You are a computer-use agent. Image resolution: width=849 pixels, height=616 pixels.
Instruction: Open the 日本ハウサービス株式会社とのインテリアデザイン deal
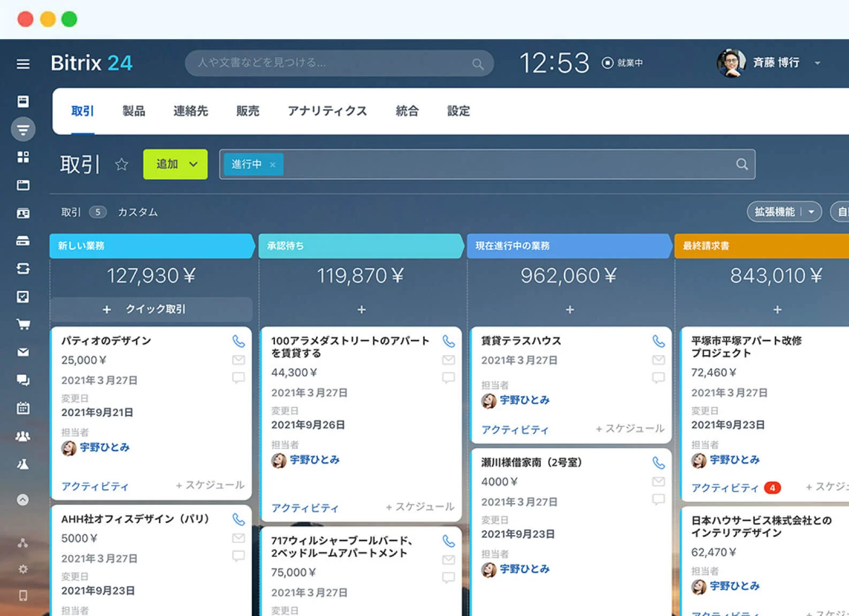pos(761,527)
